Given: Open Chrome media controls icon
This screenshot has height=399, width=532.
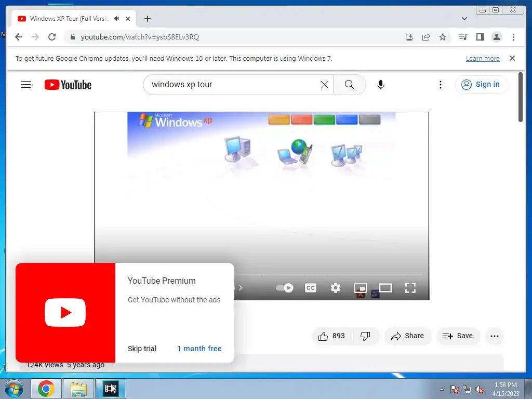Looking at the screenshot, I should click(463, 37).
